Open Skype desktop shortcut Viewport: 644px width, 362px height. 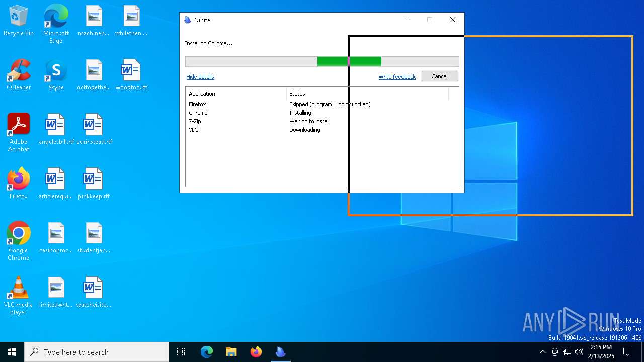56,75
